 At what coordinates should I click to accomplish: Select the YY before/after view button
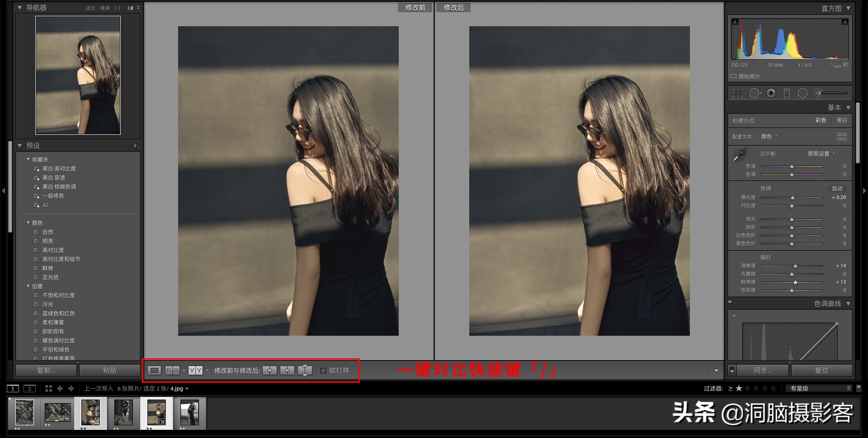pos(195,371)
